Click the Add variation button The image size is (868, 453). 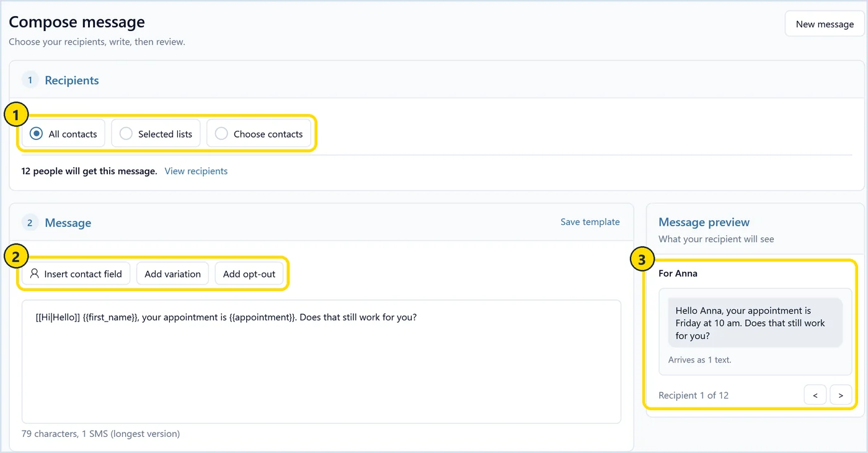[172, 274]
